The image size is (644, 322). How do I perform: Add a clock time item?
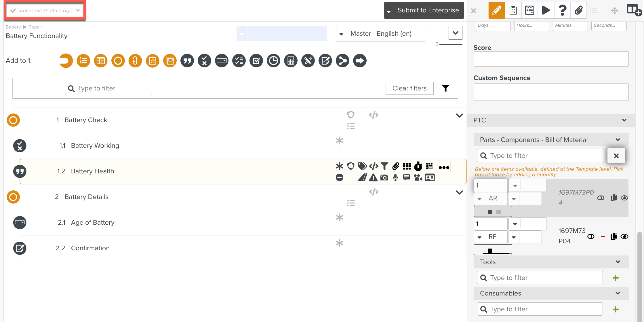click(273, 61)
